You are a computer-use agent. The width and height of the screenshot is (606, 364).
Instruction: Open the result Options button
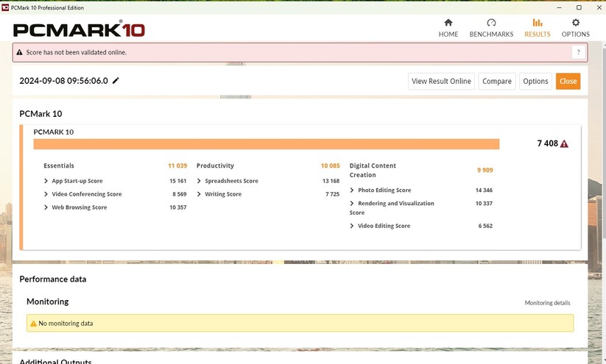pyautogui.click(x=535, y=82)
